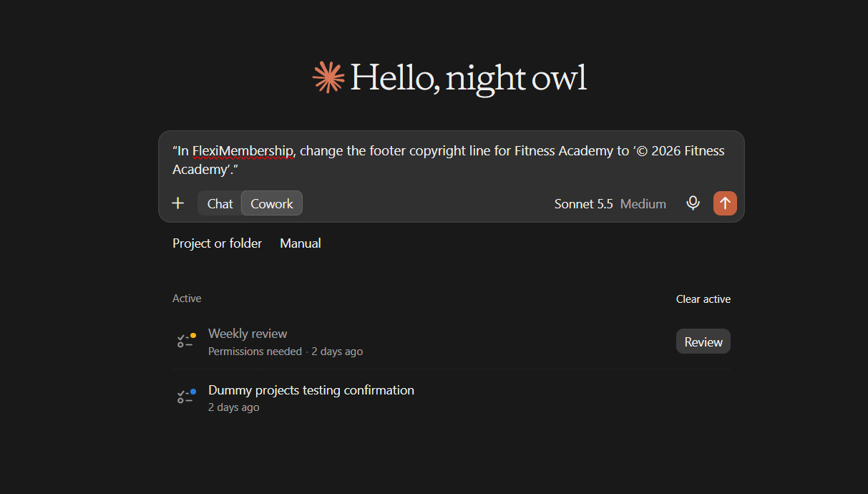Click the plus attachment icon
The height and width of the screenshot is (494, 868).
[x=178, y=203]
